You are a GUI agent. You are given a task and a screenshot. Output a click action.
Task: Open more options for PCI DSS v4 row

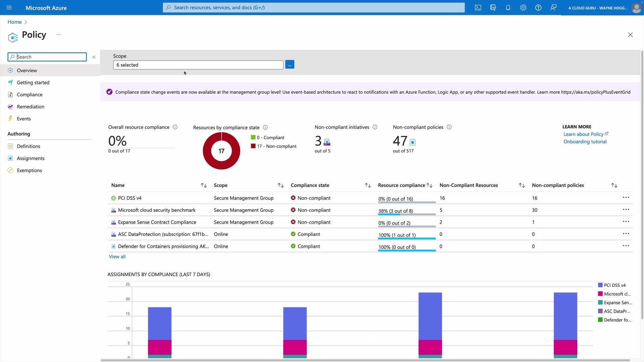coord(626,197)
